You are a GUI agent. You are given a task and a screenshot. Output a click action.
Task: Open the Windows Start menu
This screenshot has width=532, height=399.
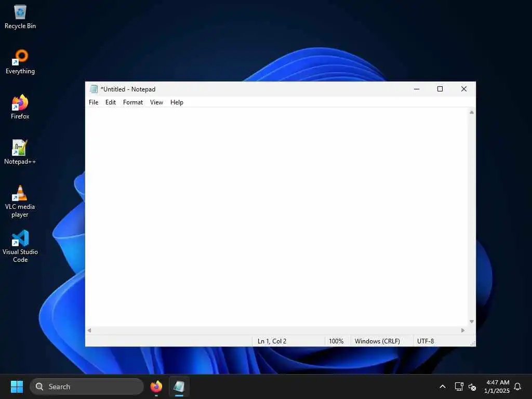tap(17, 387)
